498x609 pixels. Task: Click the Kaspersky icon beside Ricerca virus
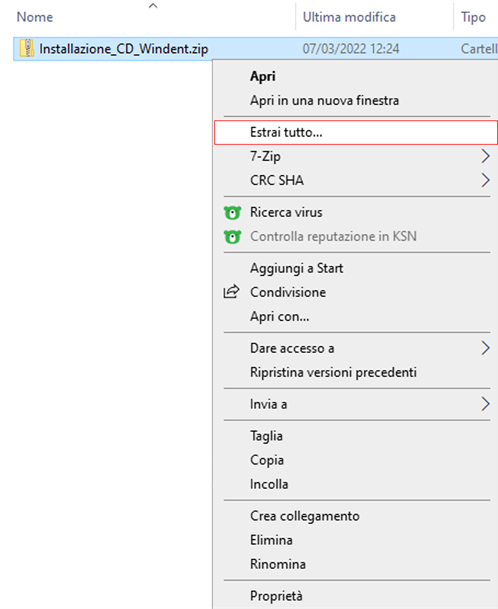(x=232, y=212)
